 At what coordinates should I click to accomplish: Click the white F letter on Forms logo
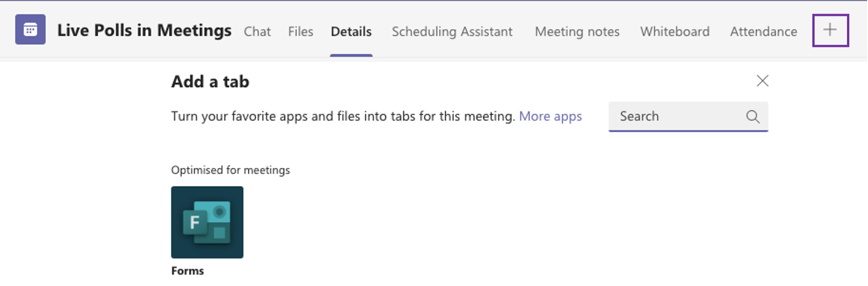(x=194, y=223)
